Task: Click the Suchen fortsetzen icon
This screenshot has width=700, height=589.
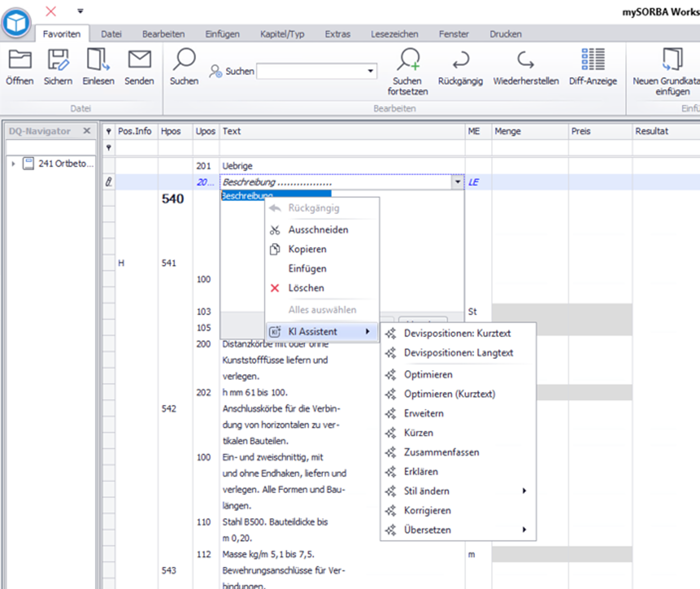Action: pos(409,60)
